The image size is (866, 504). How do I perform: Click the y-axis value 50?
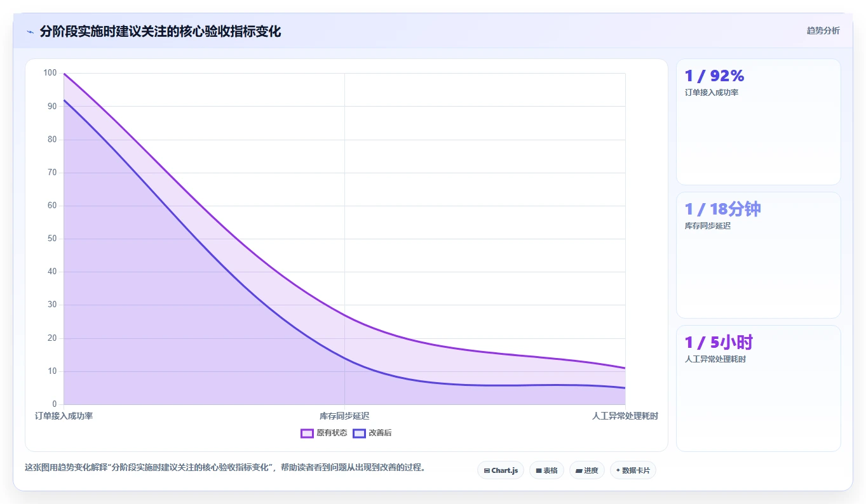tap(52, 239)
